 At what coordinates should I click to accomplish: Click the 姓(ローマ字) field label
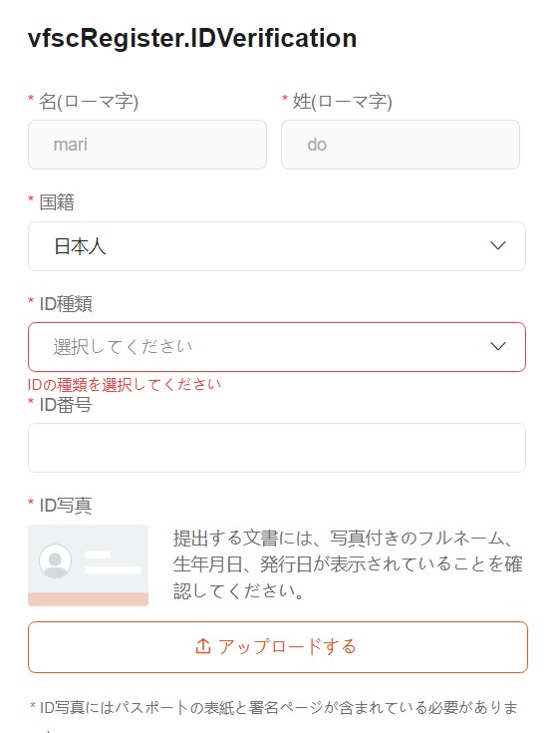tap(343, 102)
